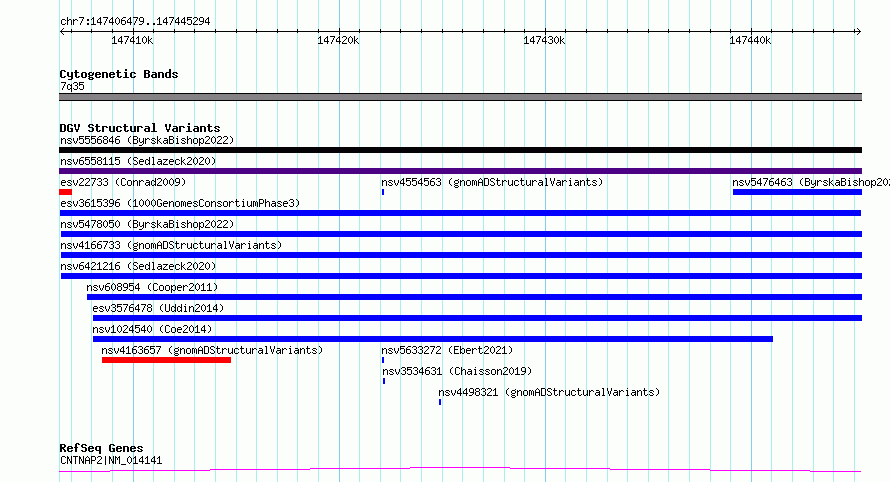This screenshot has height=482, width=890.
Task: Select the blue nsv5476463 variant bar
Action: pos(797,192)
